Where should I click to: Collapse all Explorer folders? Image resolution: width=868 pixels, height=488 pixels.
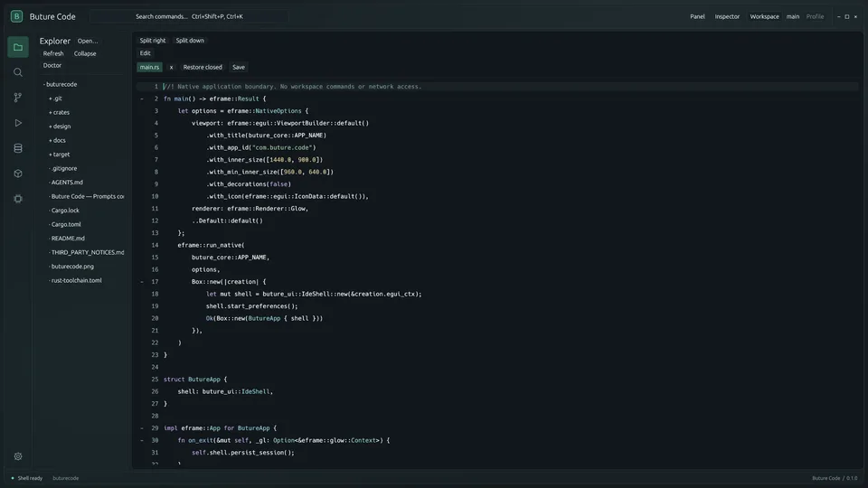[85, 53]
